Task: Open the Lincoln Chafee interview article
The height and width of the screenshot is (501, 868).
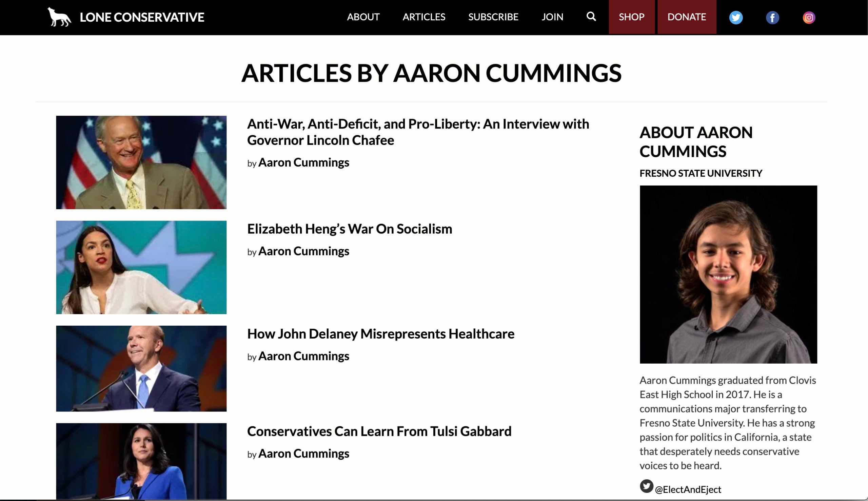Action: pyautogui.click(x=418, y=132)
